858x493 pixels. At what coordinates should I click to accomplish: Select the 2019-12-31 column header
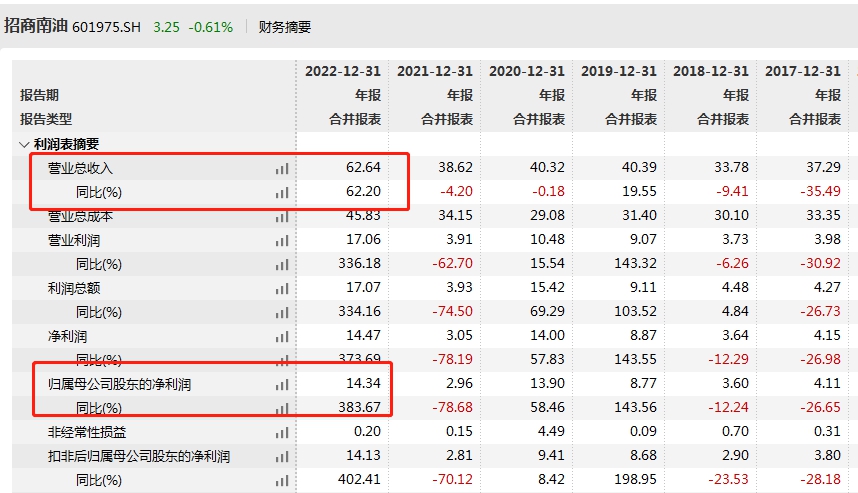pos(618,71)
